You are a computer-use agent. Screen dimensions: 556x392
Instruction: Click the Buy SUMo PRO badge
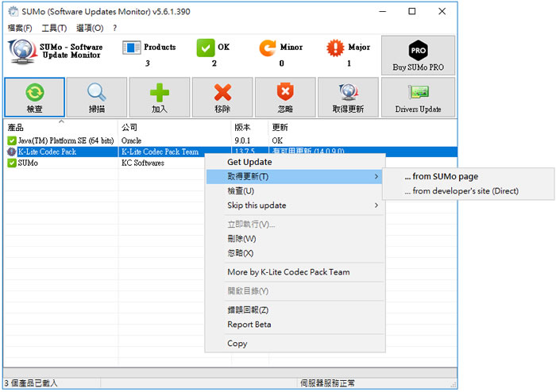[418, 54]
